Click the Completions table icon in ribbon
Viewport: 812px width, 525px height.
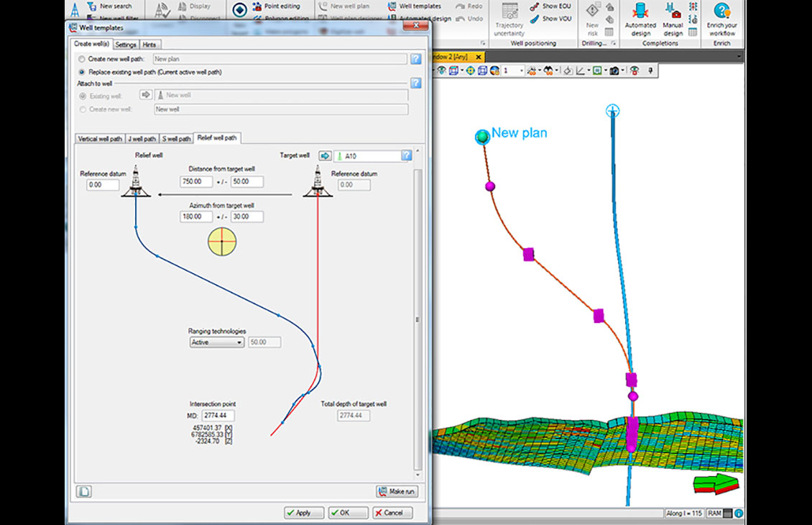[x=693, y=32]
